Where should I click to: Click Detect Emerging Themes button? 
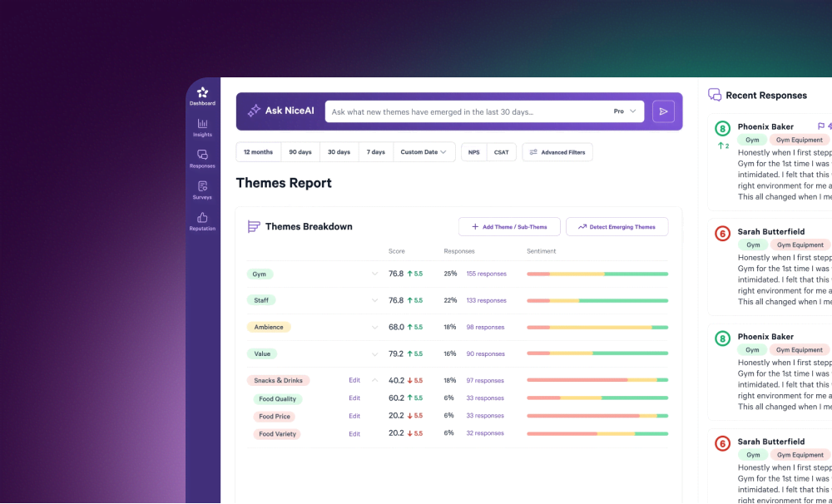617,226
